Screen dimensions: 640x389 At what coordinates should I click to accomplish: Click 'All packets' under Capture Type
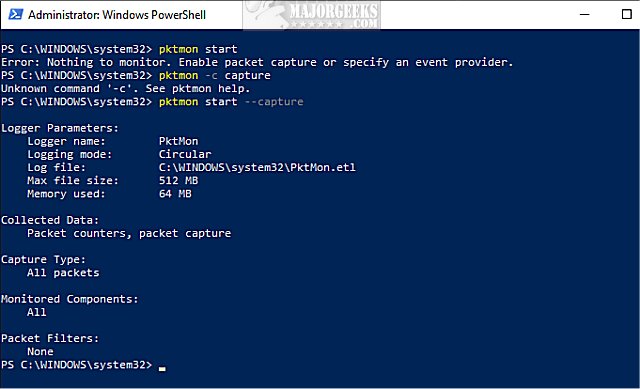pyautogui.click(x=63, y=273)
